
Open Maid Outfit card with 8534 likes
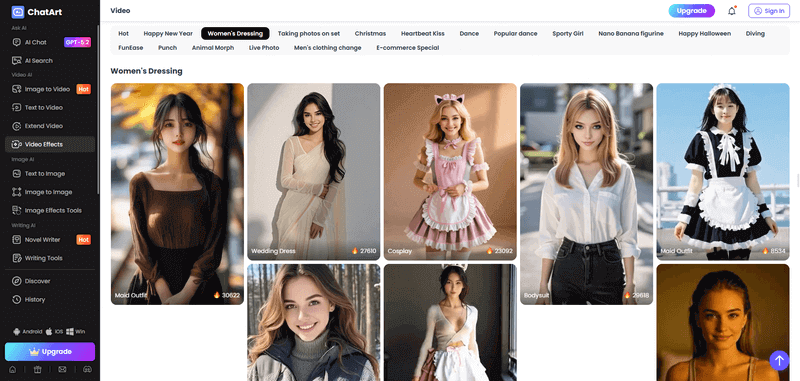723,172
